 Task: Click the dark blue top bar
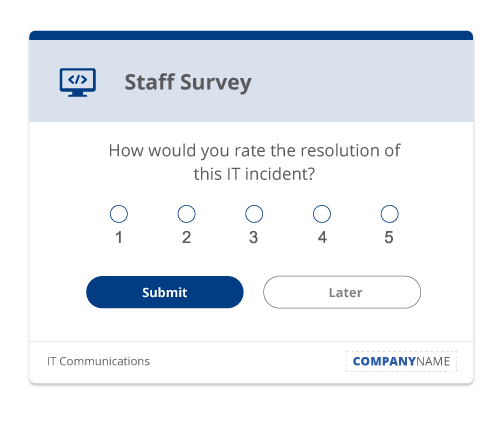pos(251,35)
